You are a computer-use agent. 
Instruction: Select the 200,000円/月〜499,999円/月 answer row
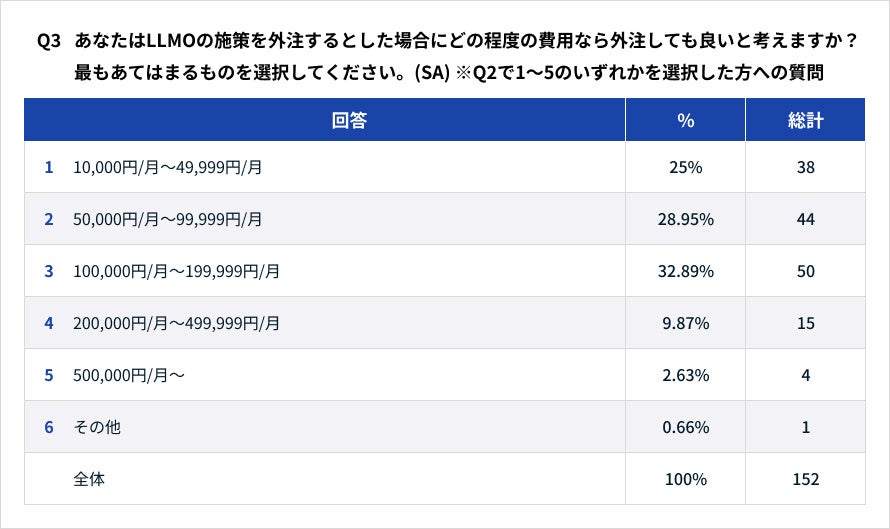pos(176,323)
